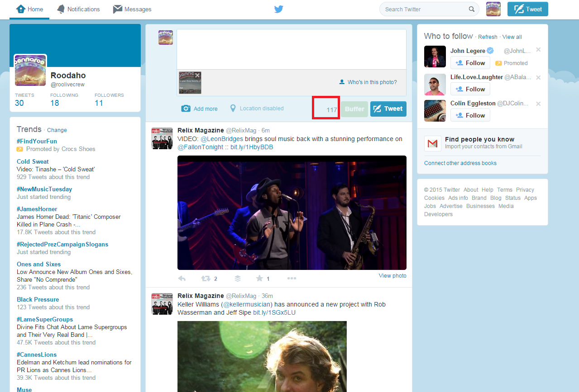Reply to the Leon Bridges tweet
The width and height of the screenshot is (579, 392).
[x=182, y=279]
